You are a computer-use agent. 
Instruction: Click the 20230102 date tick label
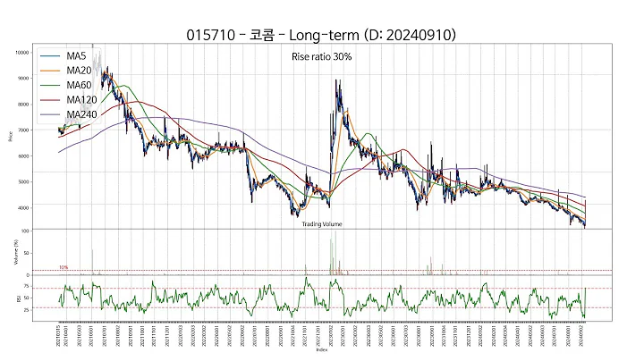[331, 335]
